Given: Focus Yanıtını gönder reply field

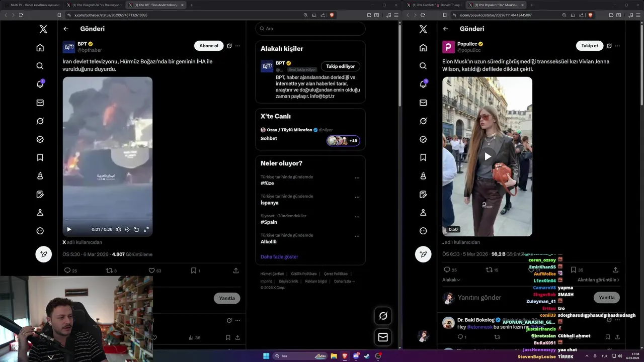Looking at the screenshot, I should [x=523, y=298].
